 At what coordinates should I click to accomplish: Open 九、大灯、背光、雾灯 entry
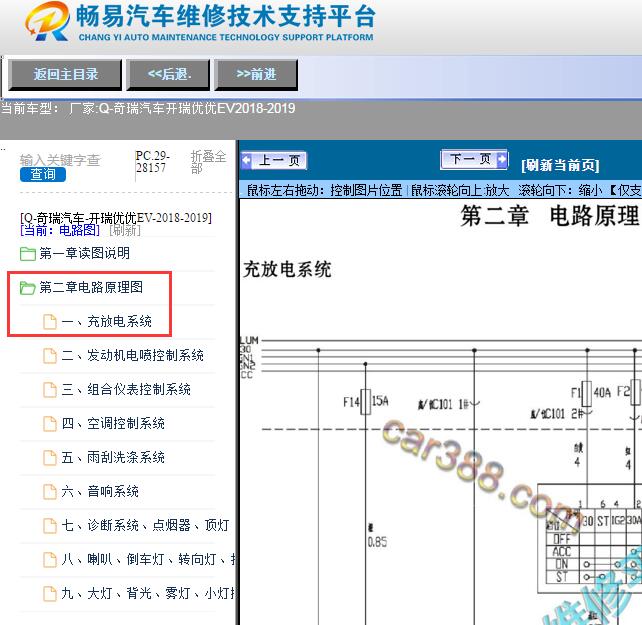[x=148, y=593]
